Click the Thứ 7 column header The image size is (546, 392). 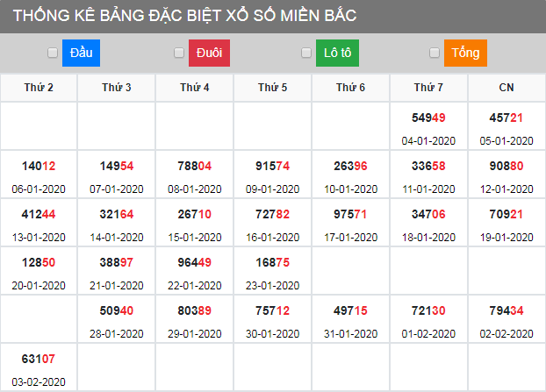click(428, 88)
